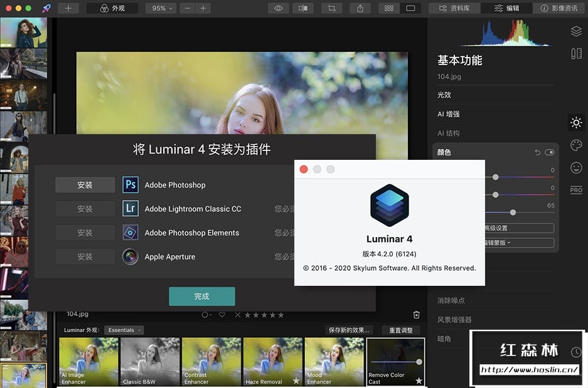Select the Portrait face icon
The height and width of the screenshot is (388, 588).
(x=576, y=167)
